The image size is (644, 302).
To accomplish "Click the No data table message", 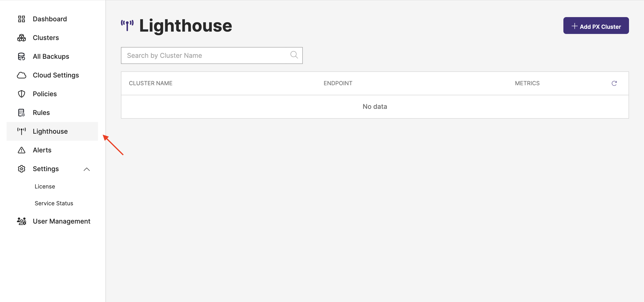I will click(x=375, y=107).
